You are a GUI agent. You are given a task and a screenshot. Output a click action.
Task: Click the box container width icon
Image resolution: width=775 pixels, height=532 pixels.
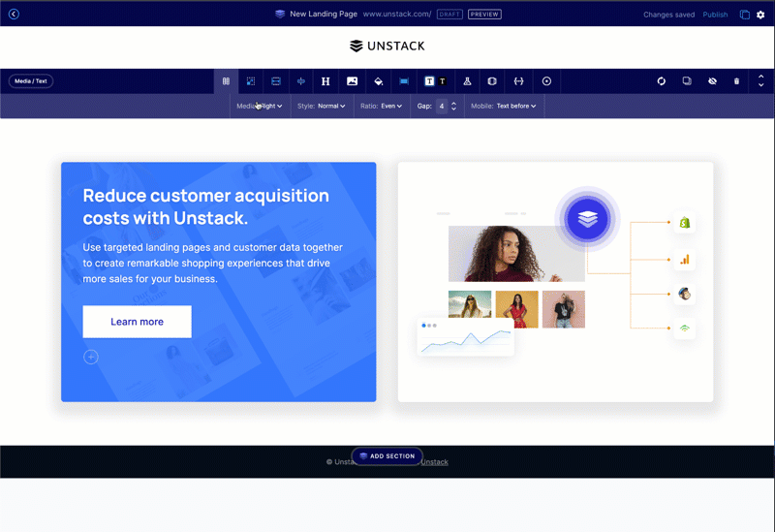(x=404, y=81)
